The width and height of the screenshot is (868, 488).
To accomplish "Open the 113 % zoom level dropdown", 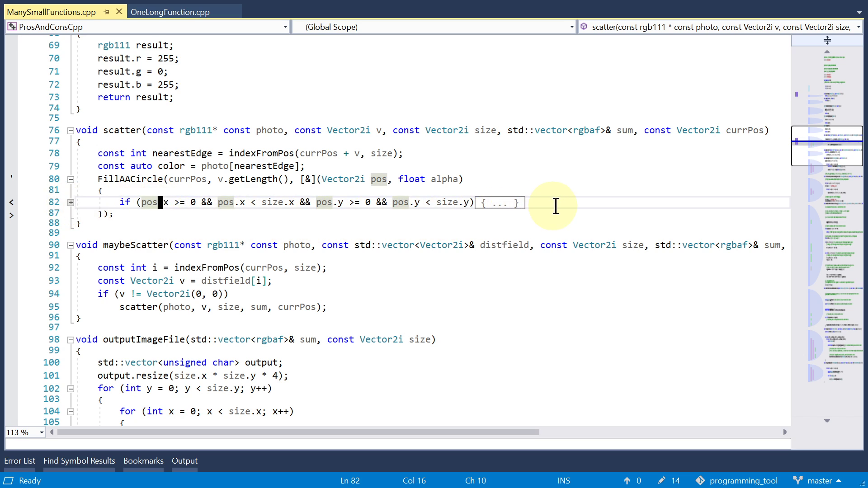I will pyautogui.click(x=42, y=432).
